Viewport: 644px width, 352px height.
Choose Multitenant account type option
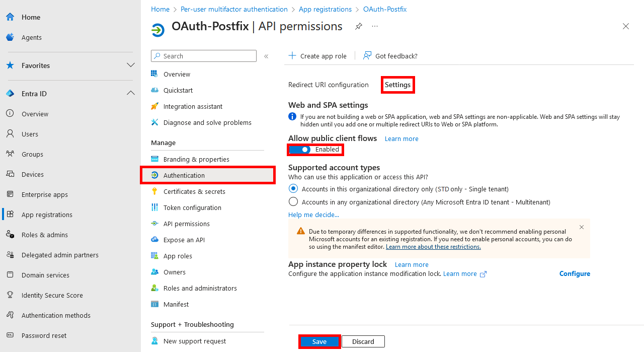pyautogui.click(x=293, y=201)
